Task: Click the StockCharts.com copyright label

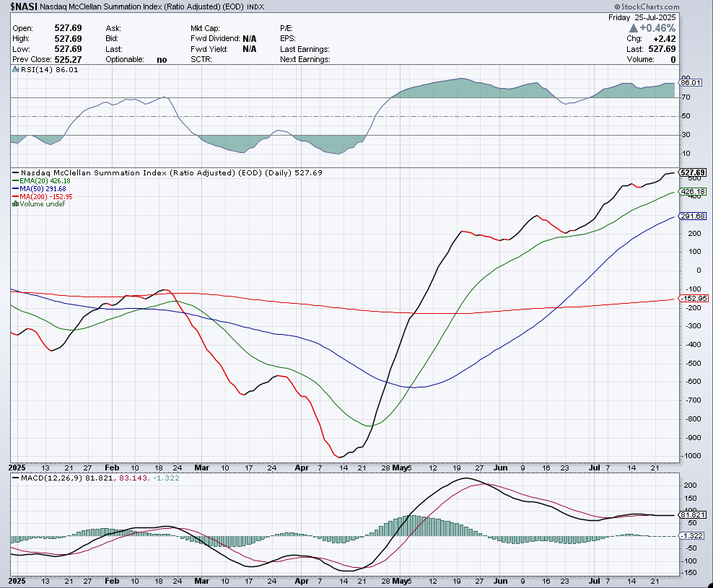Action: [x=647, y=6]
